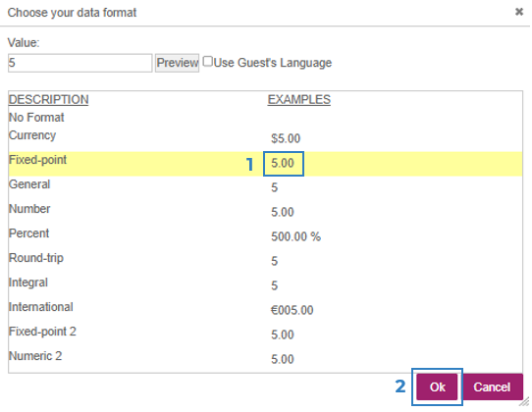Select the highlighted Fixed-point format
Screen dimensions: 532x412
tap(265, 164)
